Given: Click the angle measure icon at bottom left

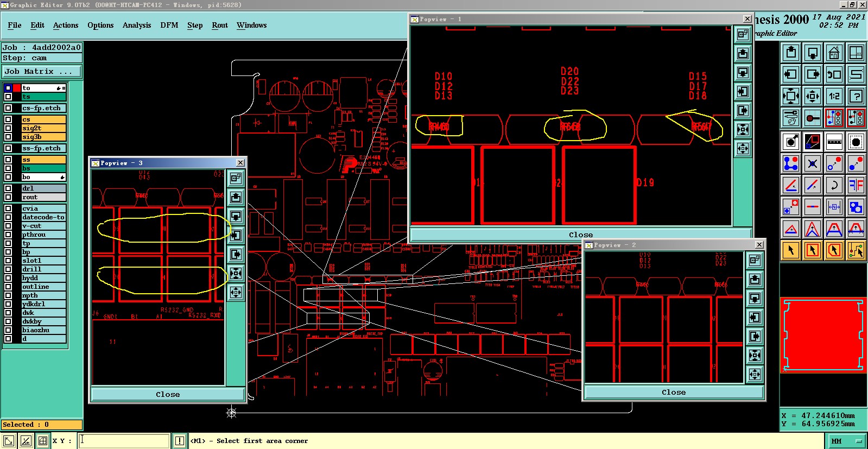Looking at the screenshot, I should [26, 441].
